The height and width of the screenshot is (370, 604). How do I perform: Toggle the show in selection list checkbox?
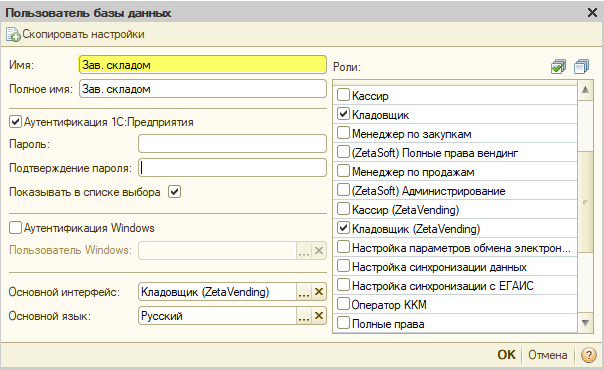[174, 192]
